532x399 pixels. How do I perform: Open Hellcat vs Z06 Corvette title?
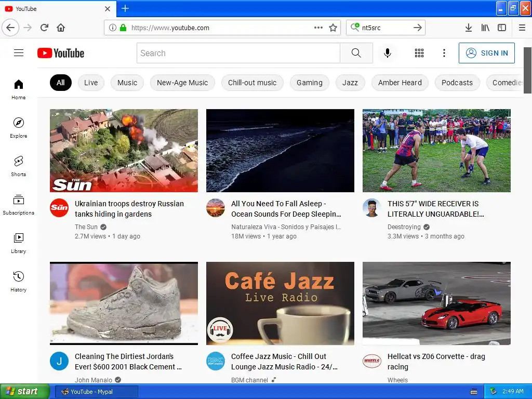coord(436,362)
